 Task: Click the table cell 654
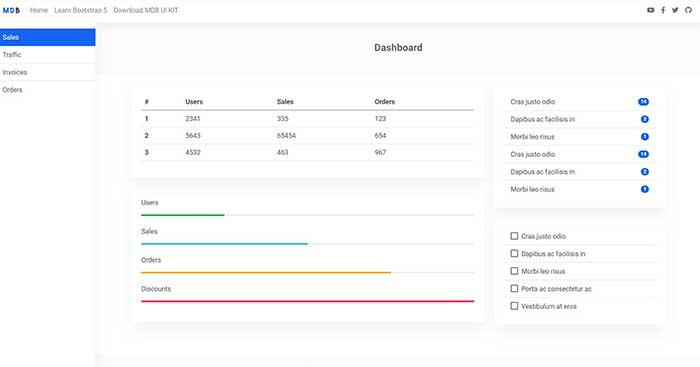click(380, 135)
